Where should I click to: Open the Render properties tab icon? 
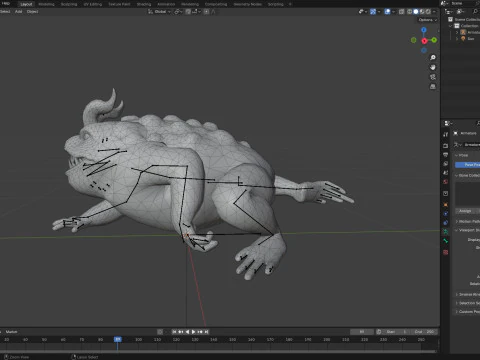pyautogui.click(x=446, y=146)
